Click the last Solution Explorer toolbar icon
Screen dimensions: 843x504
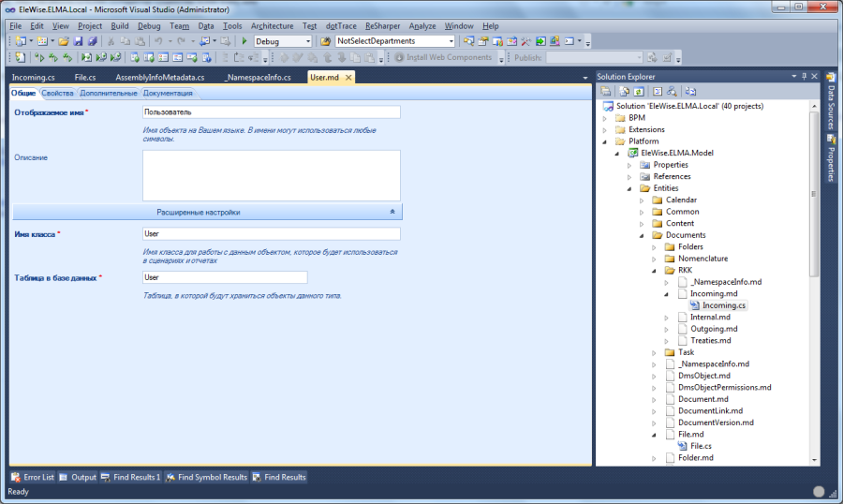690,92
